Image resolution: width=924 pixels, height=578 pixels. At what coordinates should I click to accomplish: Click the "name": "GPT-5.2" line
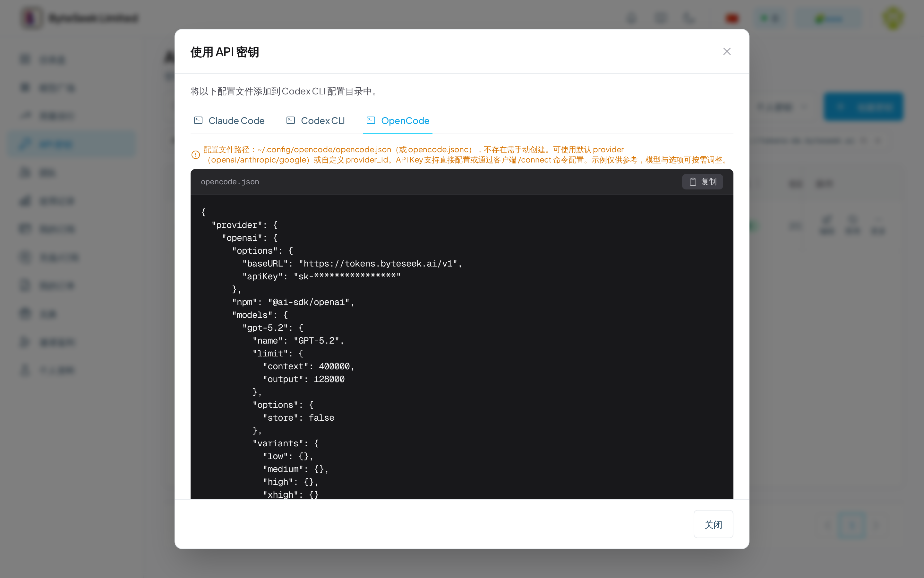(298, 341)
